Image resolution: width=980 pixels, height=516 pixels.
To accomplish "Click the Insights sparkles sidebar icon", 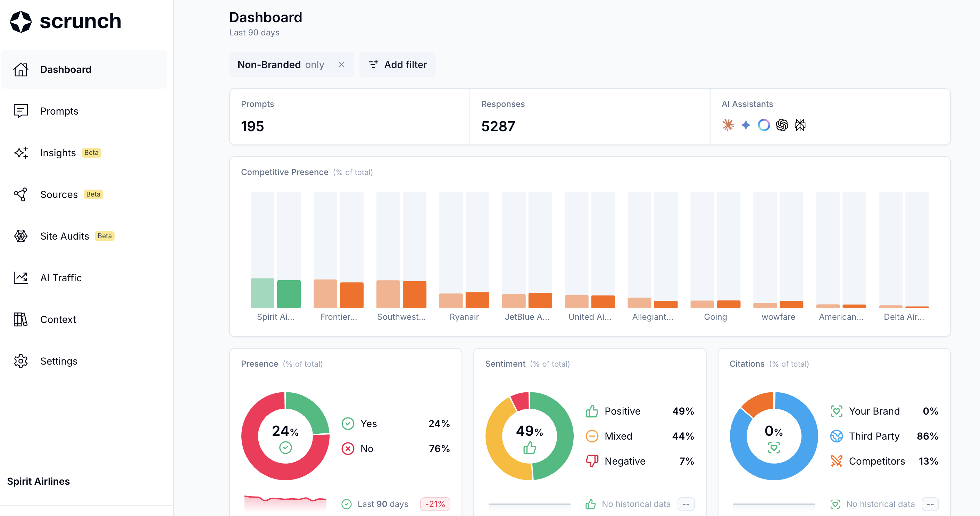I will tap(21, 152).
